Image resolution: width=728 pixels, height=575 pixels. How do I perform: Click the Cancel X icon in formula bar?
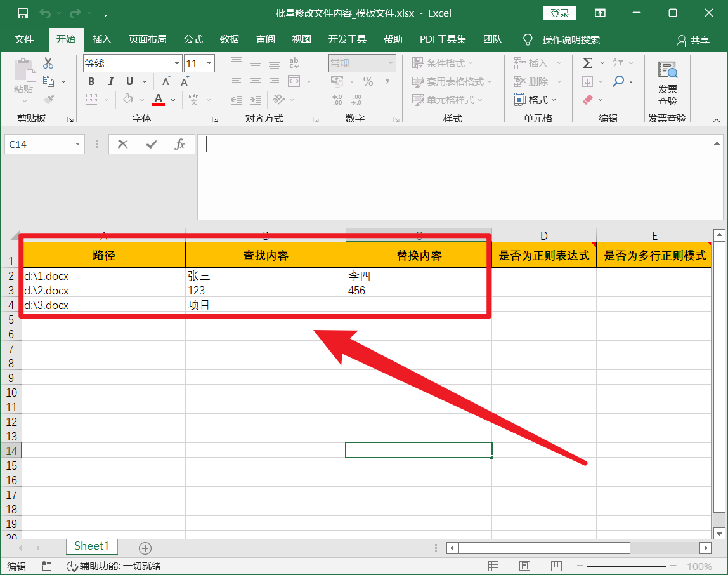coord(123,144)
